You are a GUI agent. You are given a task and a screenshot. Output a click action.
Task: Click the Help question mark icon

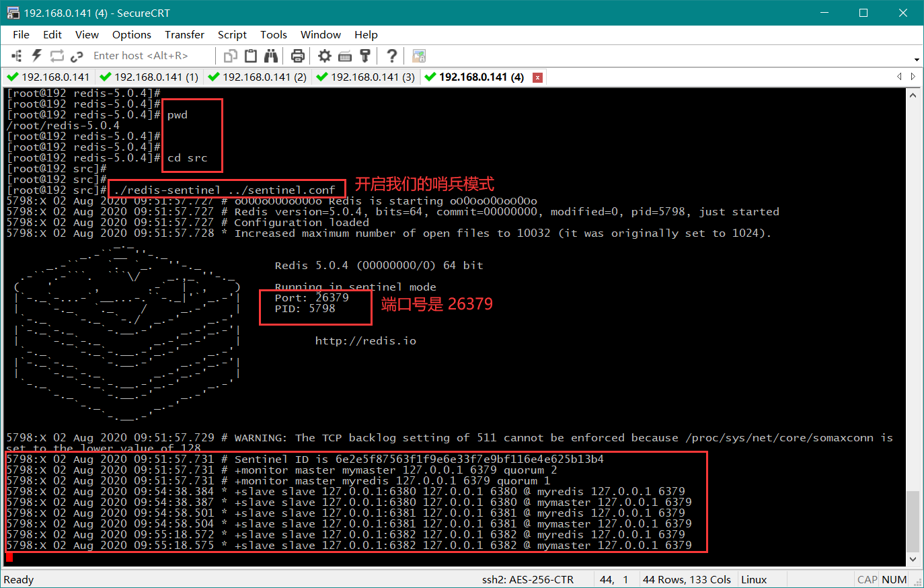(x=391, y=56)
